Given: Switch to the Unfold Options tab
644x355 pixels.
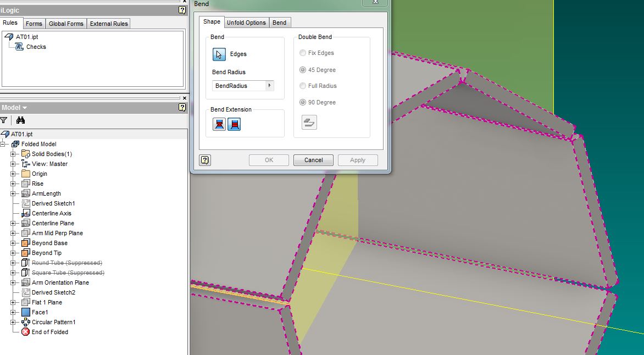Looking at the screenshot, I should point(246,23).
